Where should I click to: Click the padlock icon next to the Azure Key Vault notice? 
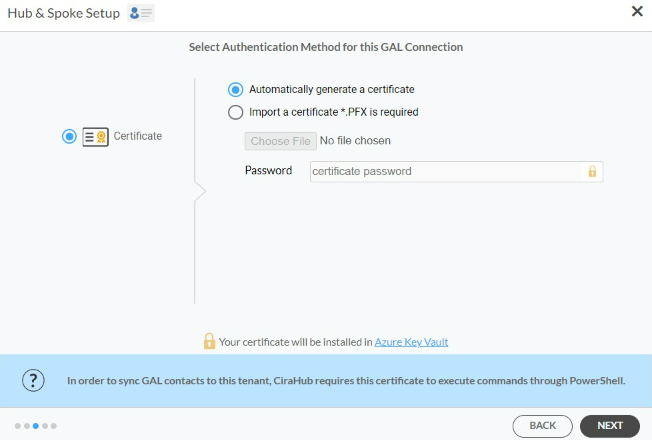(x=209, y=341)
